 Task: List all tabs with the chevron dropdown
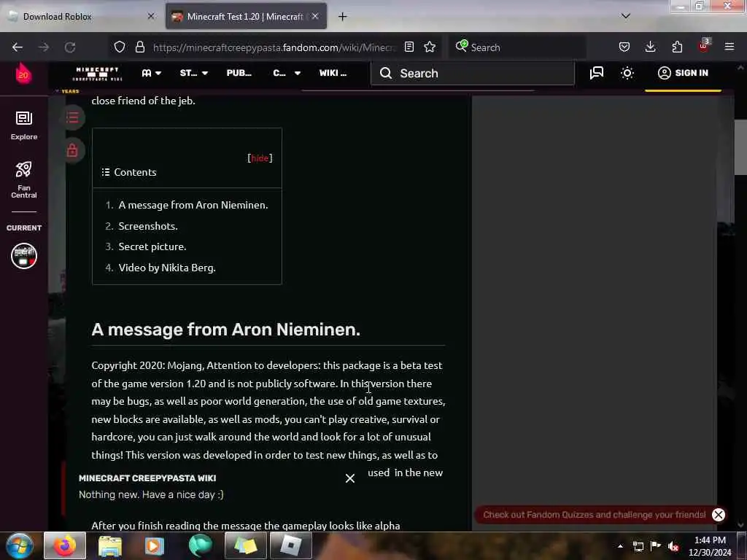point(625,16)
